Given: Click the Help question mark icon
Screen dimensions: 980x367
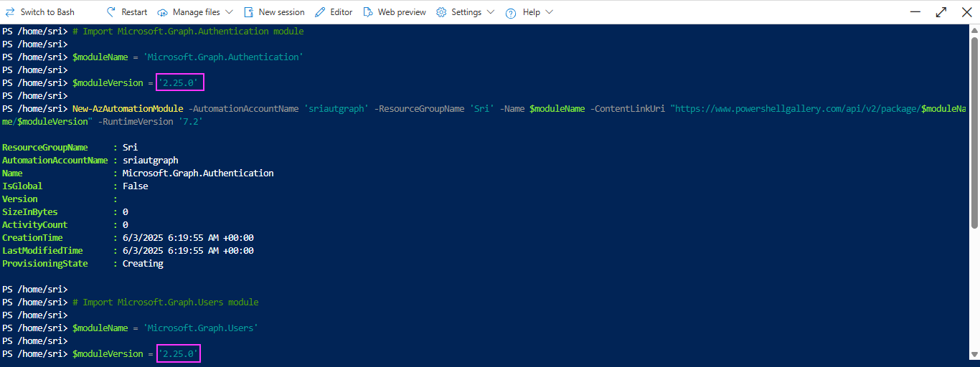Looking at the screenshot, I should [x=511, y=13].
